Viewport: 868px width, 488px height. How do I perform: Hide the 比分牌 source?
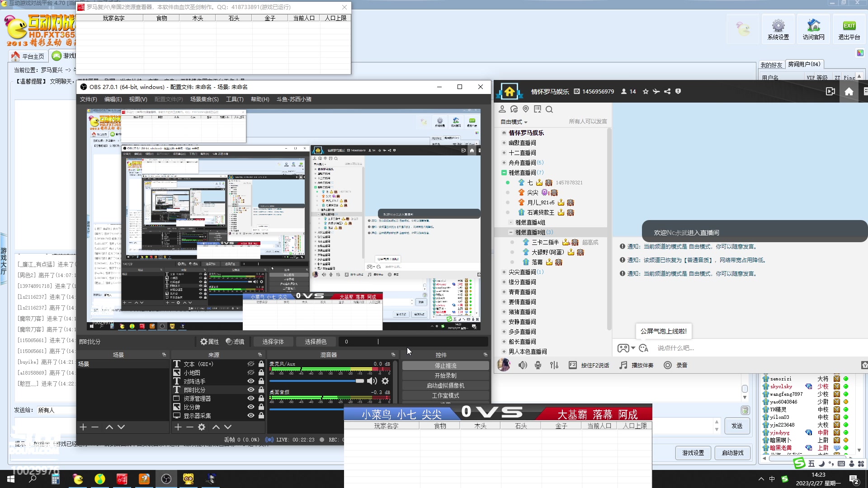pyautogui.click(x=250, y=407)
